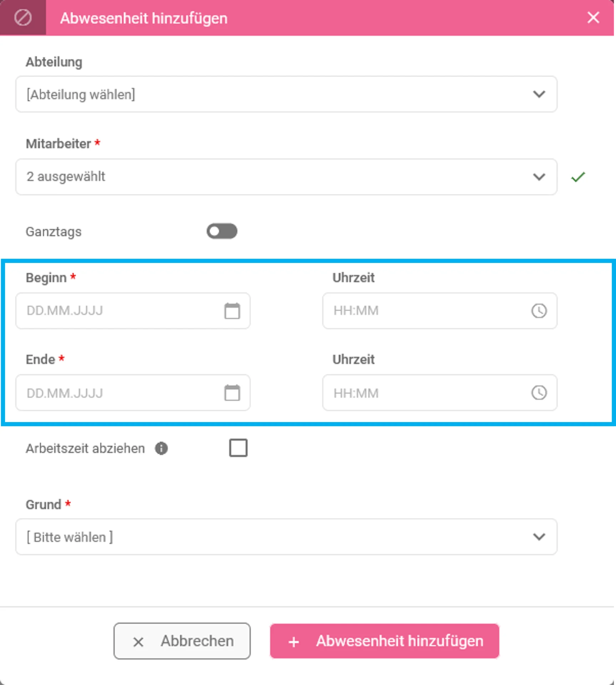Click the absence icon in dialog header
The height and width of the screenshot is (685, 616).
[x=23, y=17]
